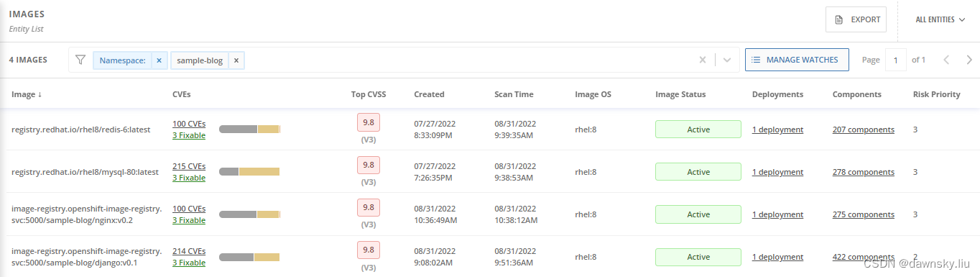This screenshot has height=277, width=980.
Task: Sort by the Risk Priority column header
Action: tap(937, 94)
